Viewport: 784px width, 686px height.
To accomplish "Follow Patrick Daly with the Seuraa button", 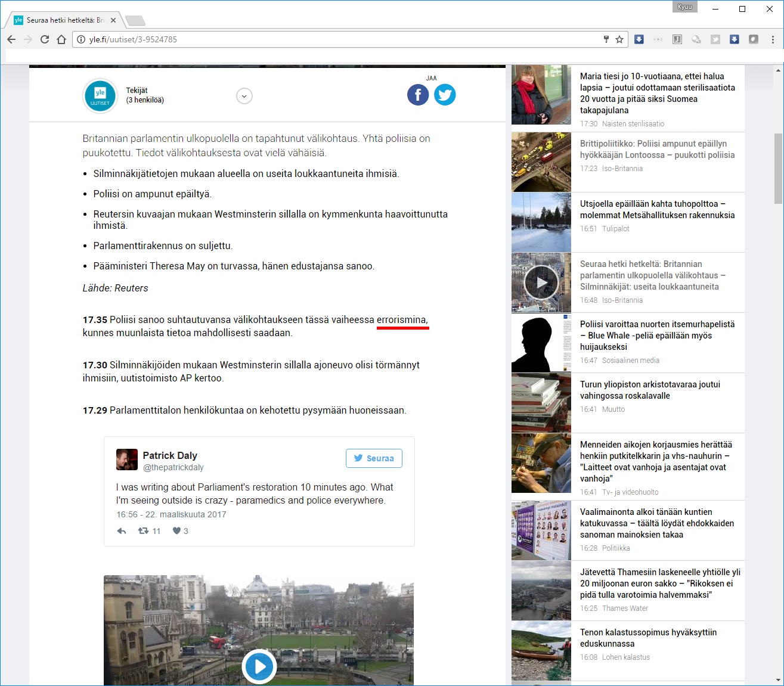I will pyautogui.click(x=374, y=458).
